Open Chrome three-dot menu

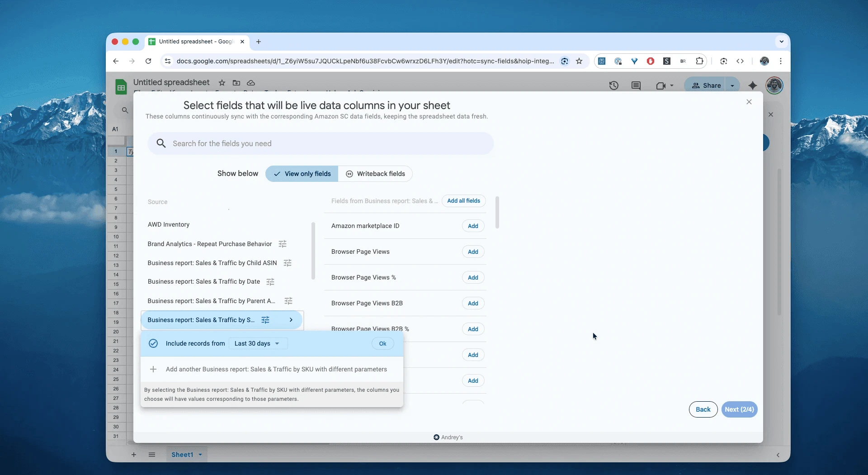pyautogui.click(x=781, y=61)
